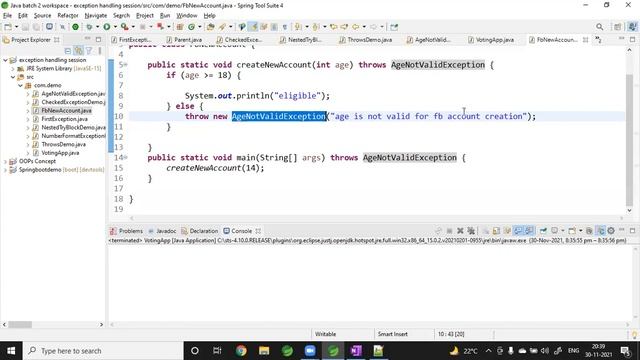Viewport: 640px width, 360px height.
Task: Select FbNewAccount.java in Project Explorer
Action: [x=67, y=111]
